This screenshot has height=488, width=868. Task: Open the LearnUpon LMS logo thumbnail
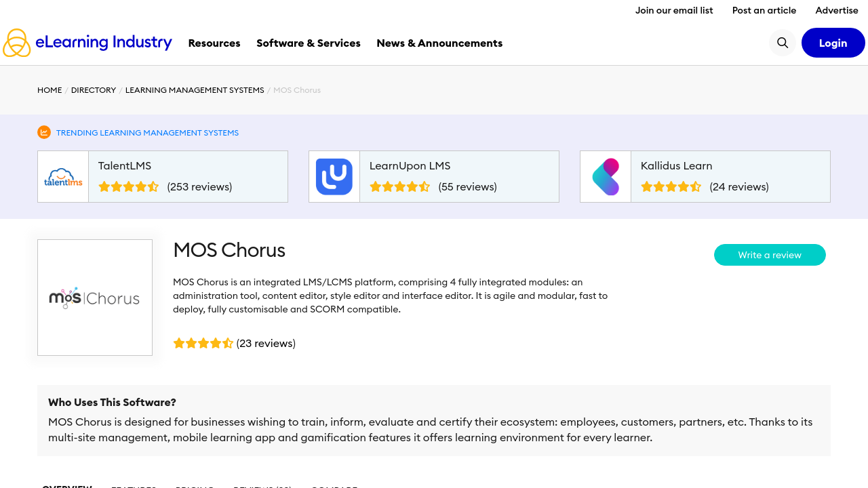tap(334, 177)
